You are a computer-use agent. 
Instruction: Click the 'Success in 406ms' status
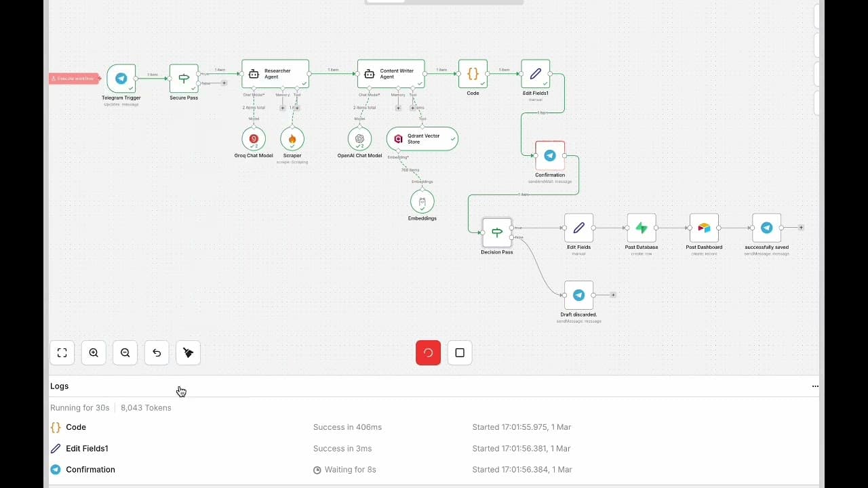coord(347,427)
